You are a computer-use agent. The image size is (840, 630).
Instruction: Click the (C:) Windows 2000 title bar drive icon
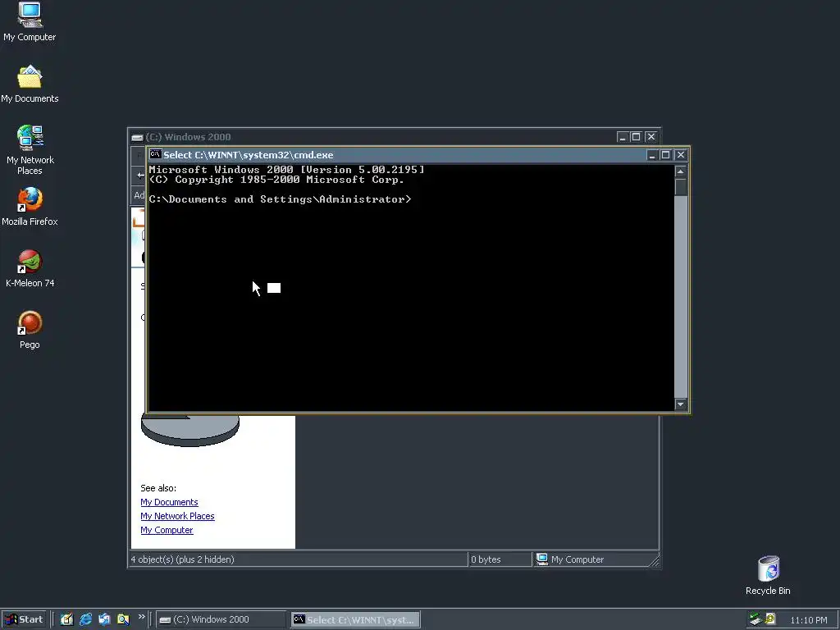(x=137, y=137)
